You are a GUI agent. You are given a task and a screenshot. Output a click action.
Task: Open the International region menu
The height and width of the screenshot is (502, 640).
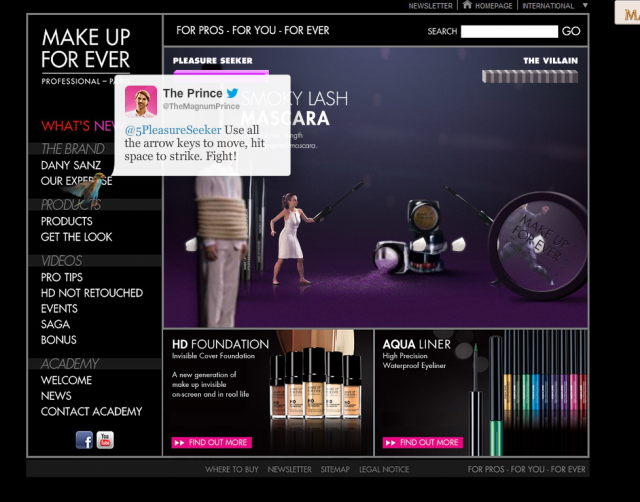click(548, 6)
